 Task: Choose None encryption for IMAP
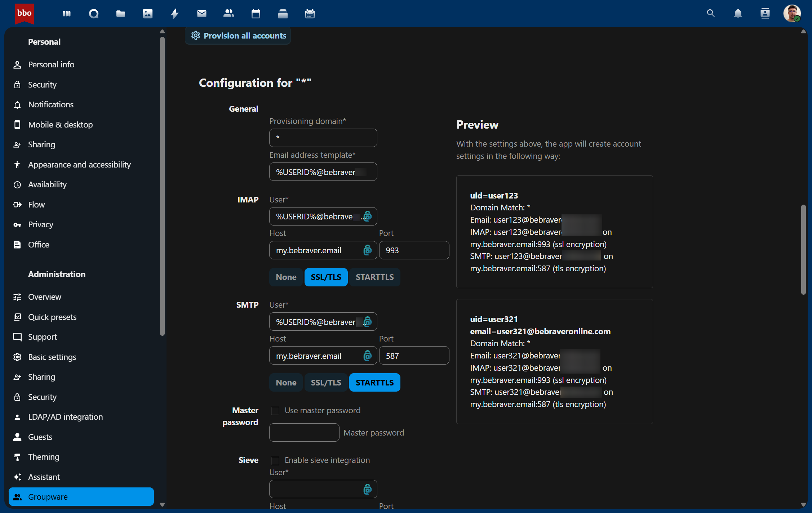[286, 277]
